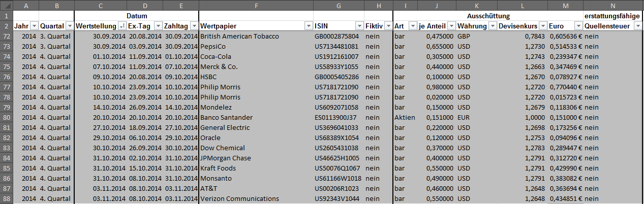Image resolution: width=644 pixels, height=204 pixels.
Task: Click the Datum group header cell
Action: coord(137,16)
